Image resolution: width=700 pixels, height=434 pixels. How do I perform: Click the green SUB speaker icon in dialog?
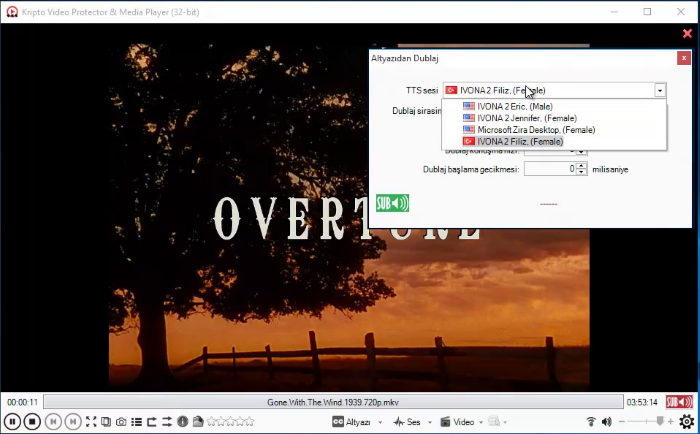tap(392, 203)
